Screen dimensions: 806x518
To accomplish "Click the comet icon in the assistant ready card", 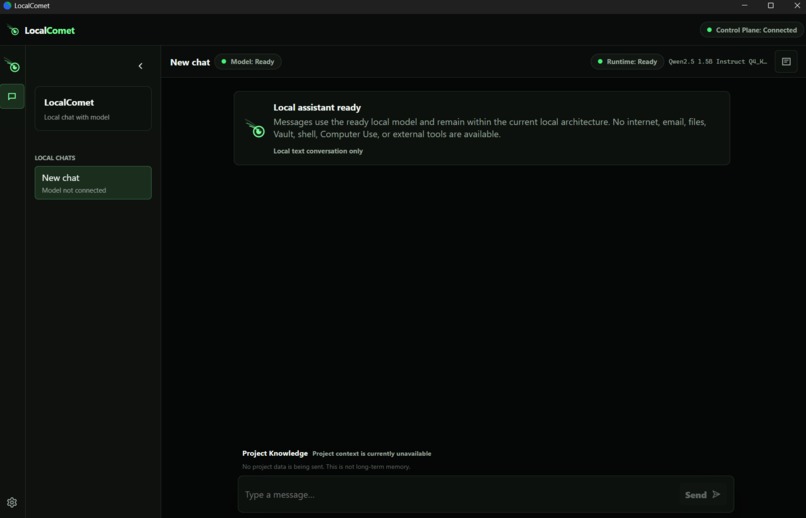I will coord(255,128).
